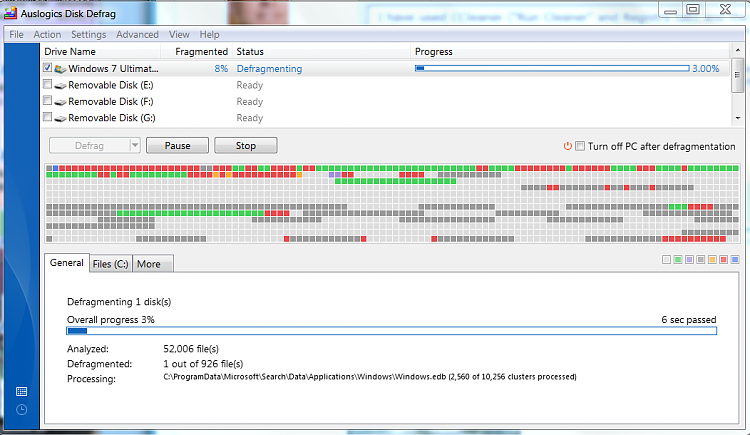Screen dimensions: 750x435
Task: Close the Auslogics Disk Defrag window
Action: [725, 10]
